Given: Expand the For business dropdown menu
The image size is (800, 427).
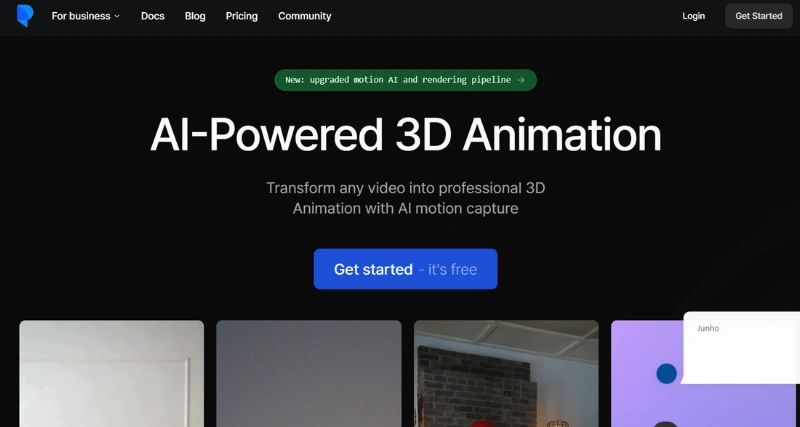Looking at the screenshot, I should [86, 16].
